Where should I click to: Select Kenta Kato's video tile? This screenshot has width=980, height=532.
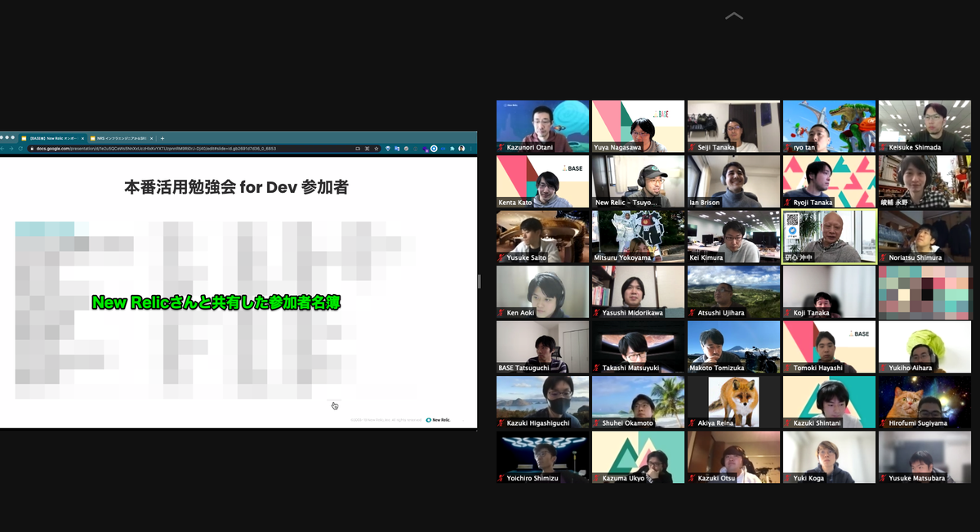[542, 181]
